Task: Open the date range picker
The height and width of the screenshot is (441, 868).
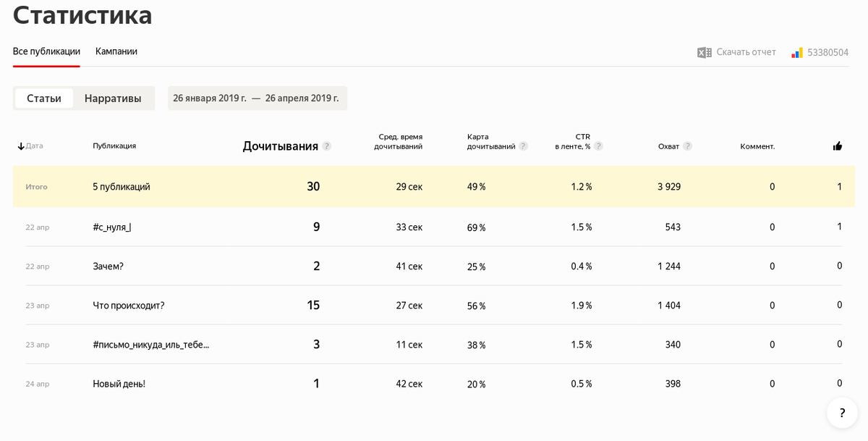Action: 257,98
